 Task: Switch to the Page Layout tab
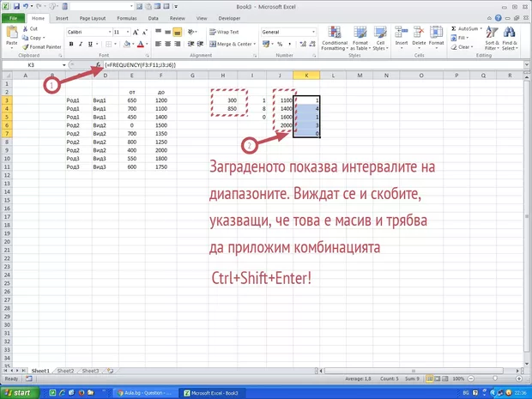click(x=93, y=18)
